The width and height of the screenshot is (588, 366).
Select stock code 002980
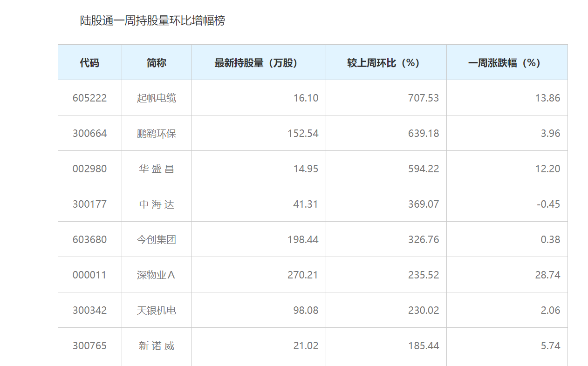click(x=89, y=169)
